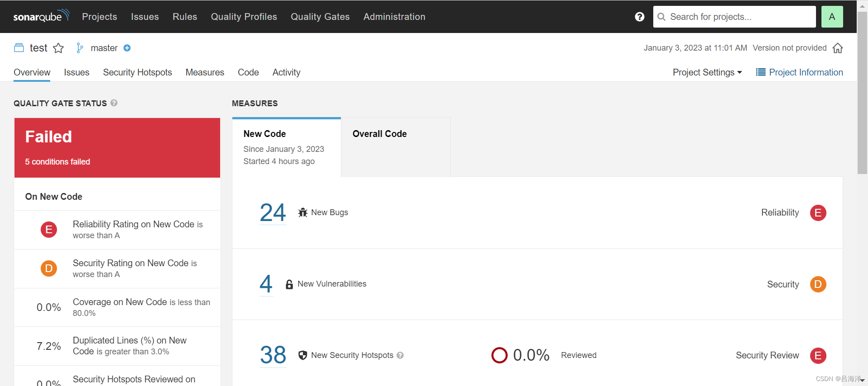Open Administration page
The height and width of the screenshot is (386, 868).
pyautogui.click(x=394, y=17)
